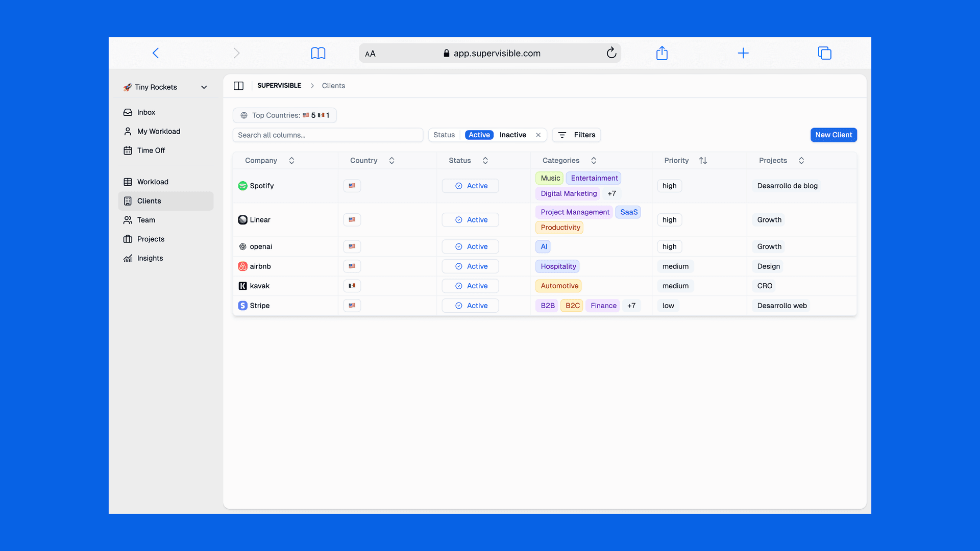Click the Stripe row country flag

click(352, 306)
